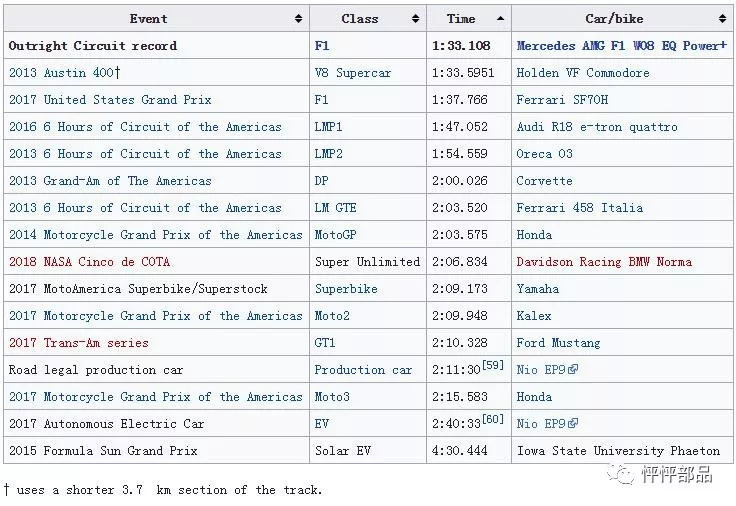This screenshot has height=506, width=736.
Task: Sort table by Event column arrows
Action: tap(299, 19)
